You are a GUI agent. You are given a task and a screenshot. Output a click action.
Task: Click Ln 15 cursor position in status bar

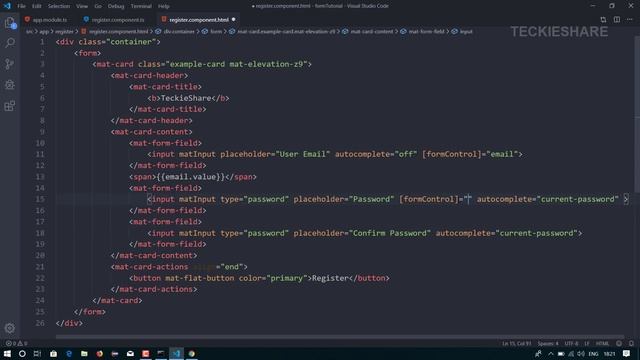[x=517, y=344]
